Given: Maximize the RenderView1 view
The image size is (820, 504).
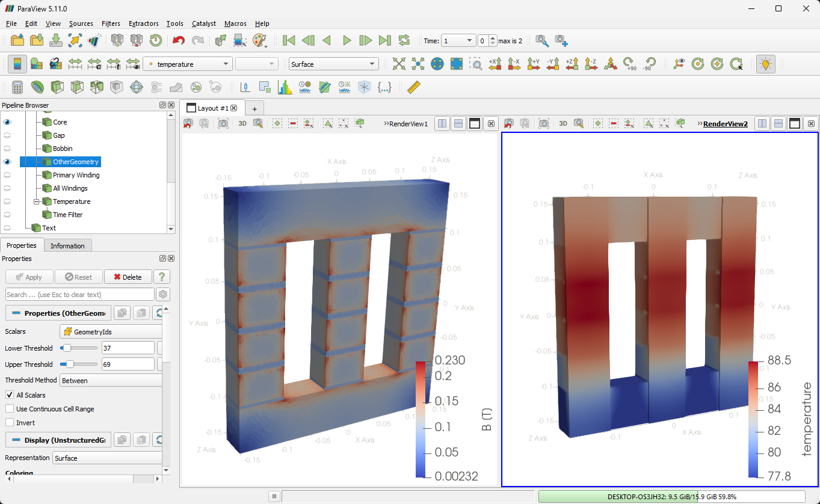Looking at the screenshot, I should pyautogui.click(x=475, y=123).
